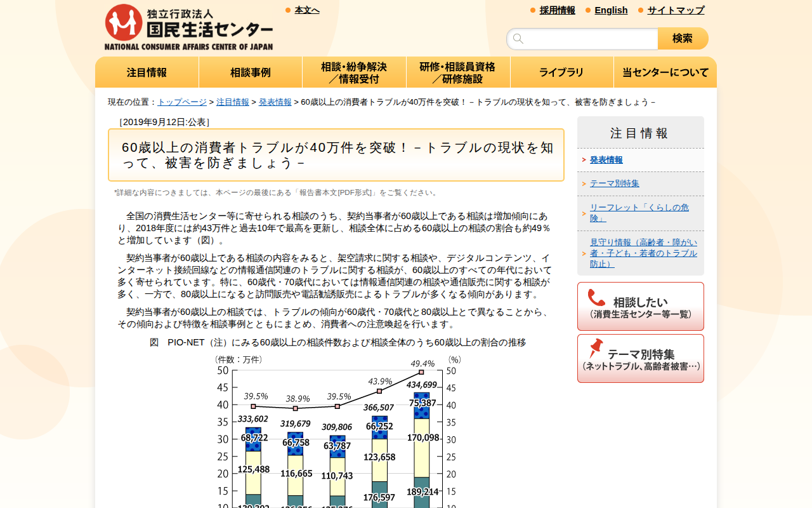Open the 相談事例 navigation menu
The height and width of the screenshot is (508, 812).
(250, 72)
